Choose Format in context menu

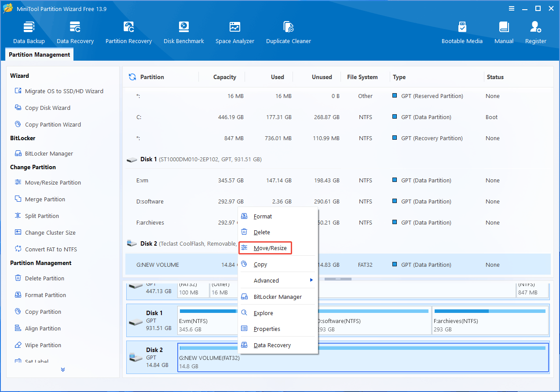[x=278, y=216]
